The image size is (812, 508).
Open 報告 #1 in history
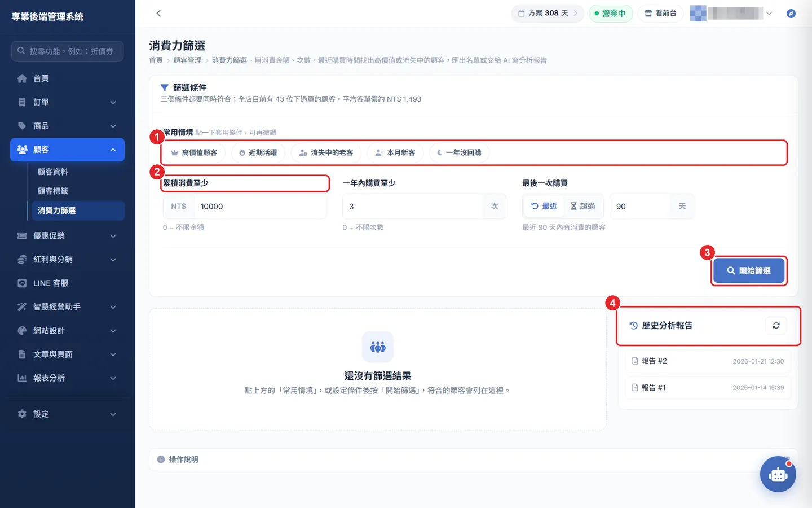pyautogui.click(x=708, y=388)
